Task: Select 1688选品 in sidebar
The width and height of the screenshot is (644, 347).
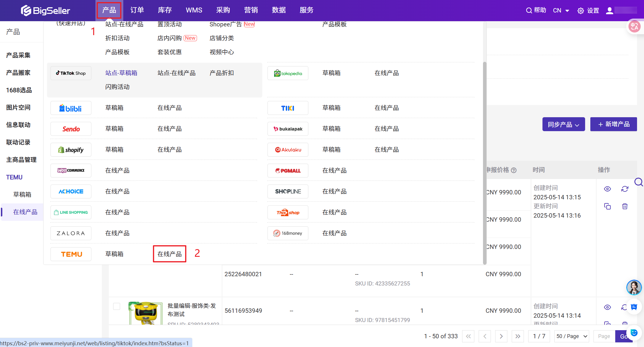Action: 19,90
